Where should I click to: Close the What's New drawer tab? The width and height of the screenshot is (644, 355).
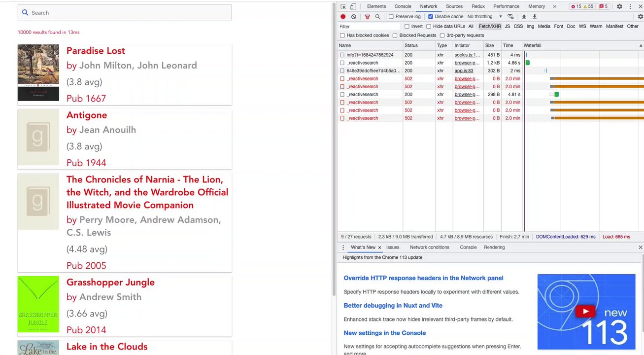coord(379,248)
